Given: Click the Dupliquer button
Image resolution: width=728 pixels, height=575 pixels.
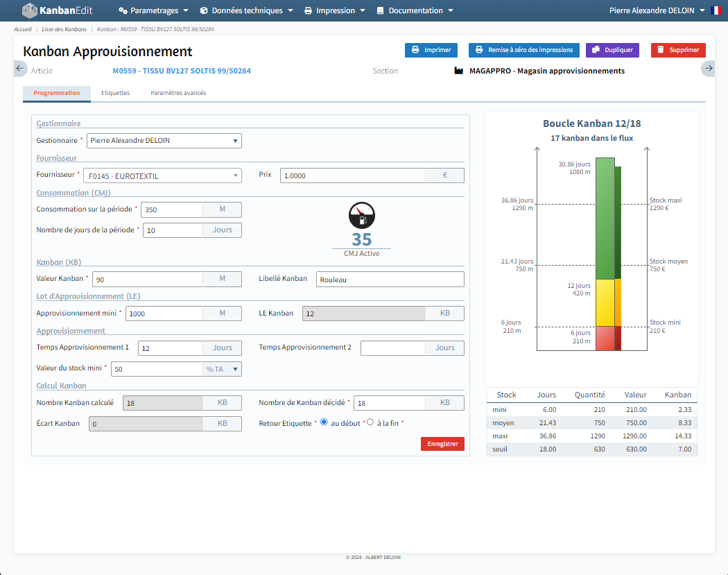Looking at the screenshot, I should pyautogui.click(x=612, y=50).
